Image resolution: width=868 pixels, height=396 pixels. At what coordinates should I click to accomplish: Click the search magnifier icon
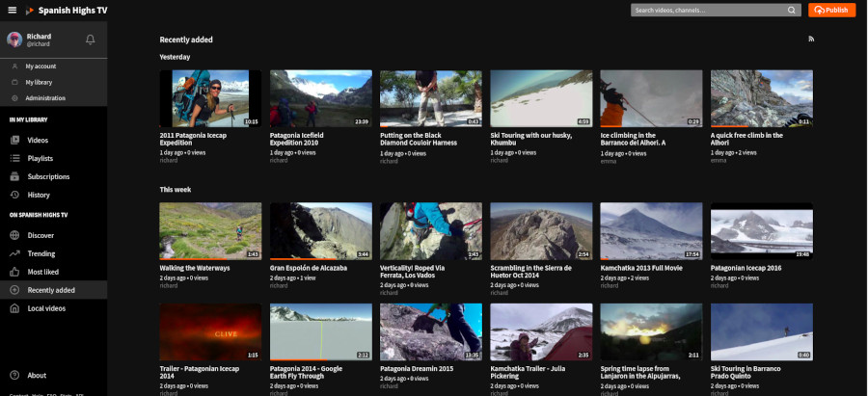[792, 10]
